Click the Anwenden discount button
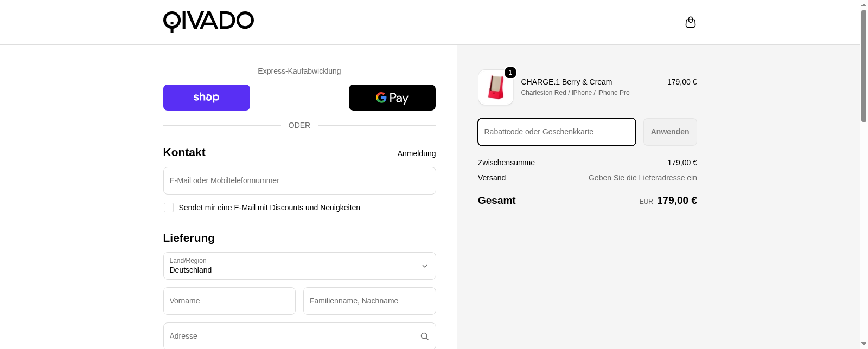Image resolution: width=868 pixels, height=349 pixels. coord(670,132)
